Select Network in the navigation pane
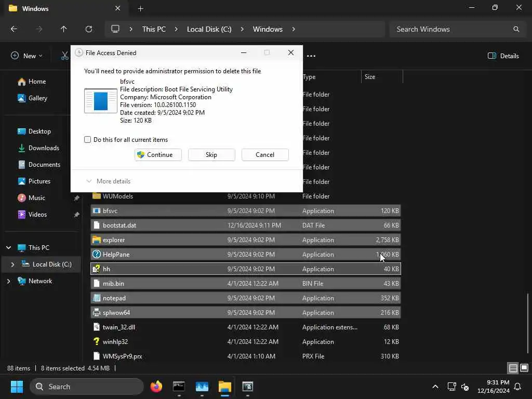532x399 pixels. [35, 281]
